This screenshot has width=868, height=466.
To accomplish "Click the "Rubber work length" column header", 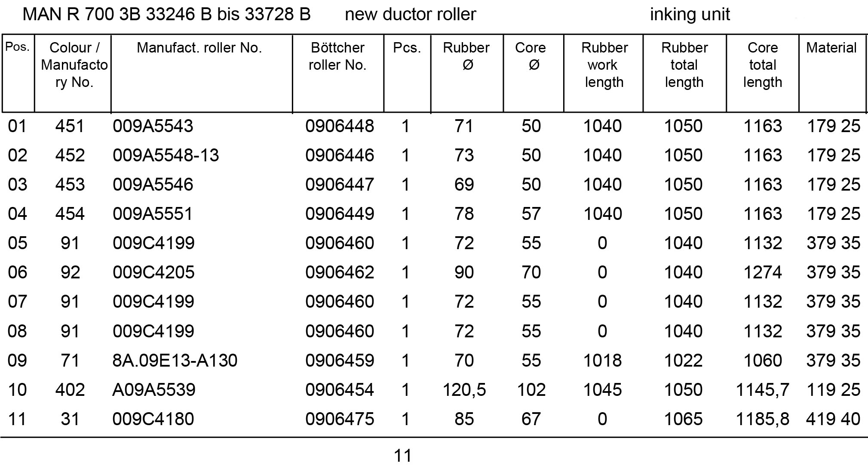I will click(604, 65).
